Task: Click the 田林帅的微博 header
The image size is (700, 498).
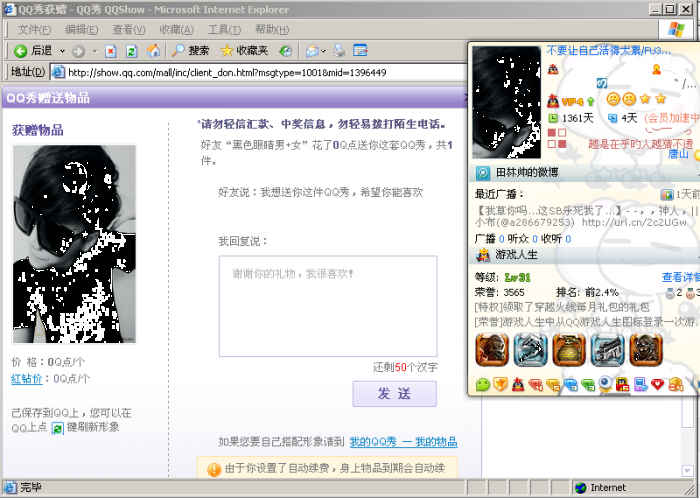Action: pyautogui.click(x=527, y=172)
